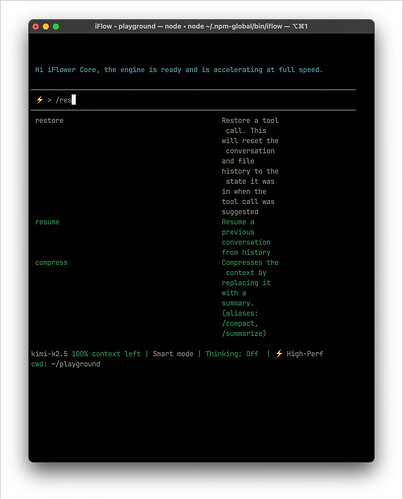
Task: Select the compress command suggestion
Action: pyautogui.click(x=51, y=263)
